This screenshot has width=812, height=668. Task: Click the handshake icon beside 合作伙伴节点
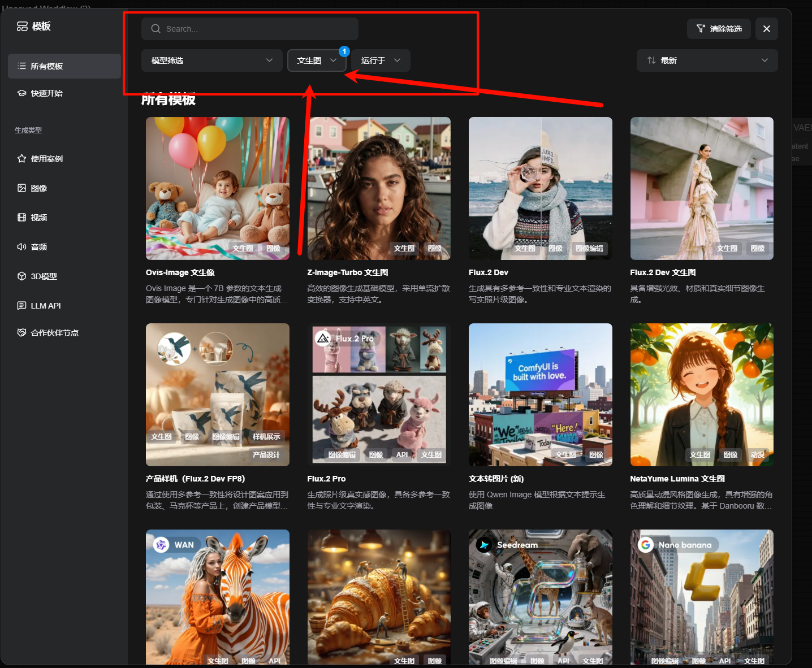point(21,333)
